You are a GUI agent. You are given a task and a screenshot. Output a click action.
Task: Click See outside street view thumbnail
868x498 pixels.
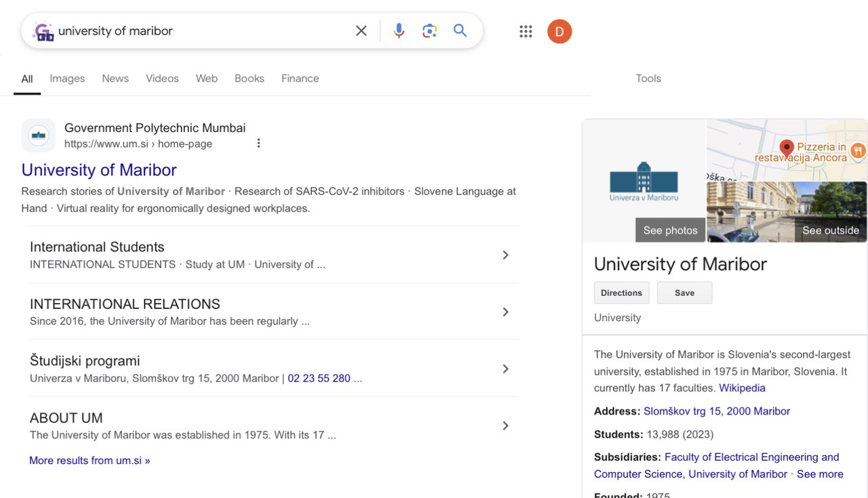[x=787, y=211]
